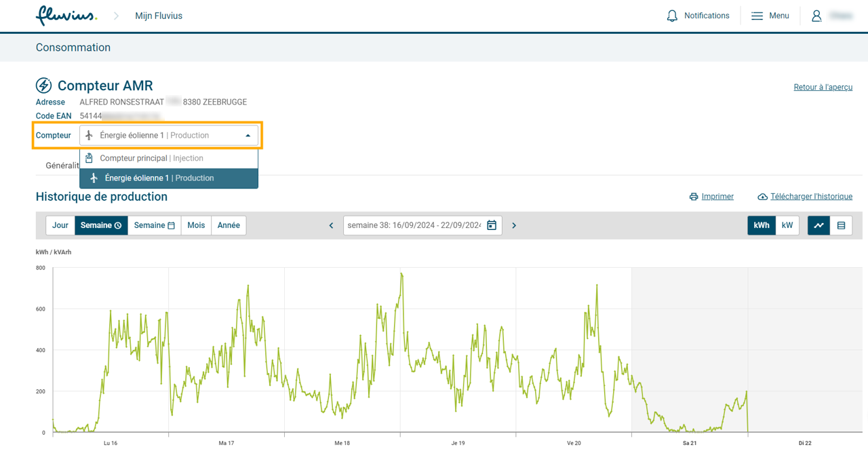Collapse the Compteur dropdown
The height and width of the screenshot is (449, 868).
248,136
